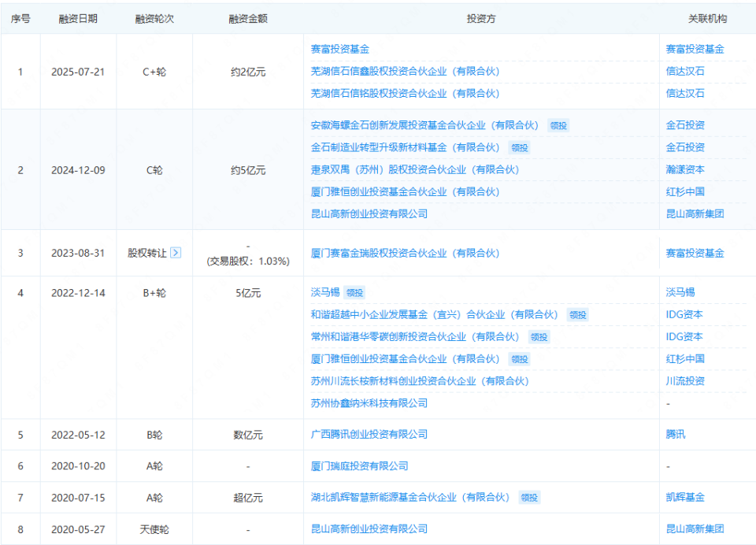The width and height of the screenshot is (756, 545).
Task: Open 湖北凯辉智慧新能源基金合伙企业 link
Action: click(x=409, y=498)
